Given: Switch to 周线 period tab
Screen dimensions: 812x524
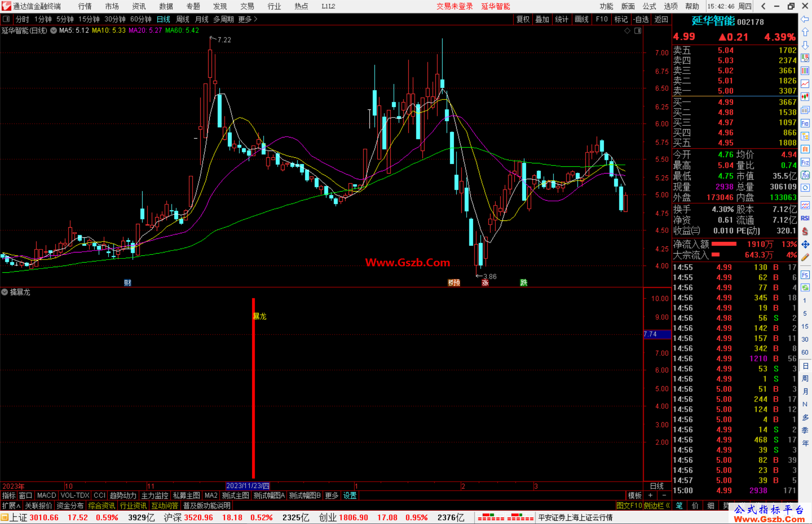Looking at the screenshot, I should pos(183,19).
